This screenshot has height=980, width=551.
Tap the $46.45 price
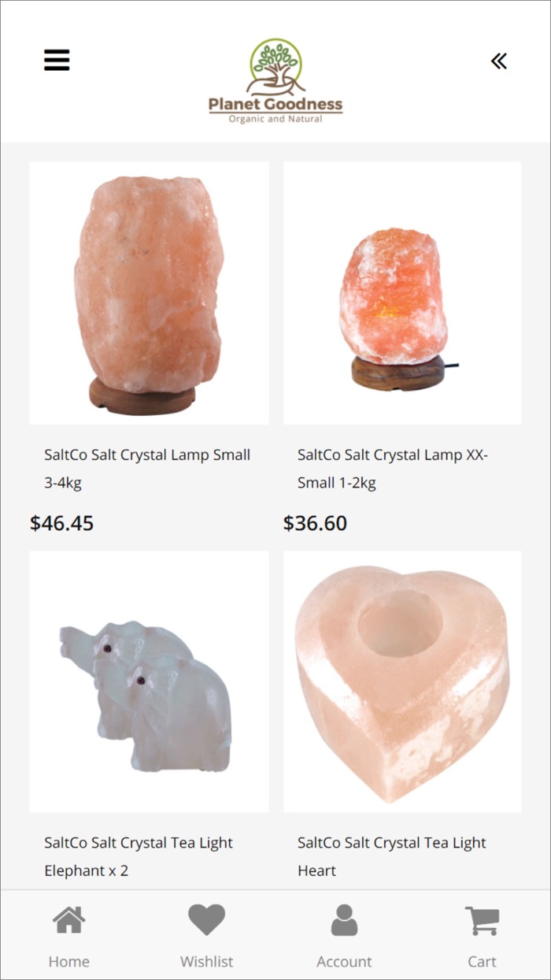(61, 523)
